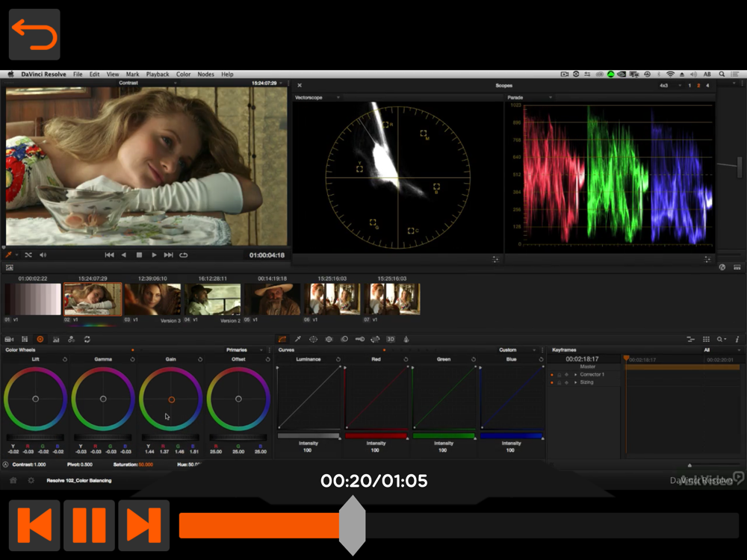Select the Color Wheels palette icon
747x560 pixels.
click(x=40, y=339)
